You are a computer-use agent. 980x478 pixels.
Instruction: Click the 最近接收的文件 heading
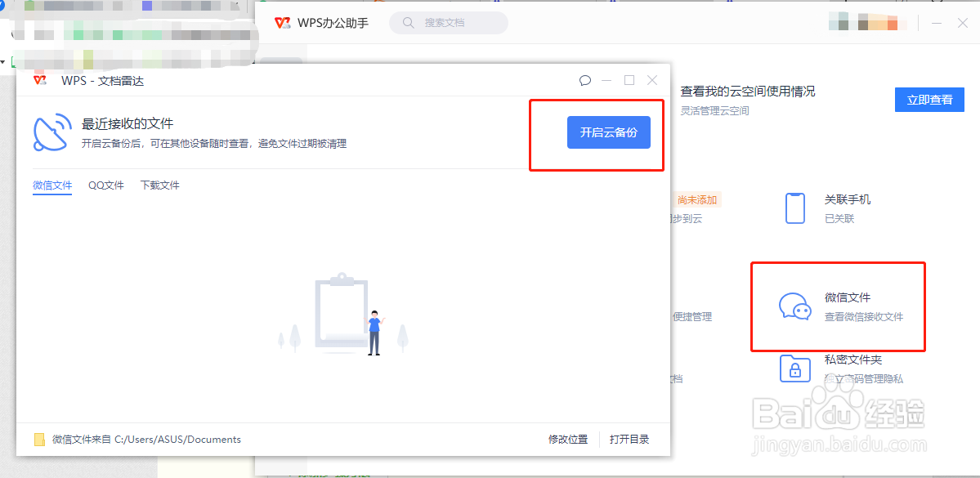click(128, 123)
